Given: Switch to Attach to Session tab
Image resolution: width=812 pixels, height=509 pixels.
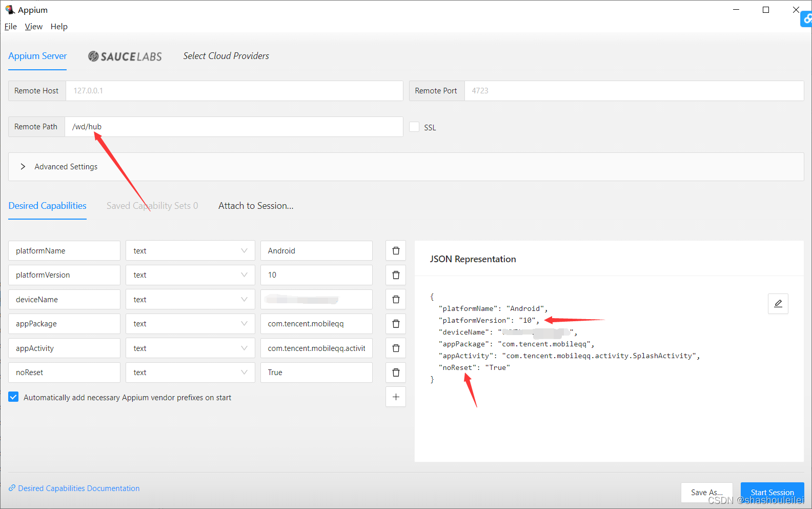Looking at the screenshot, I should tap(256, 206).
